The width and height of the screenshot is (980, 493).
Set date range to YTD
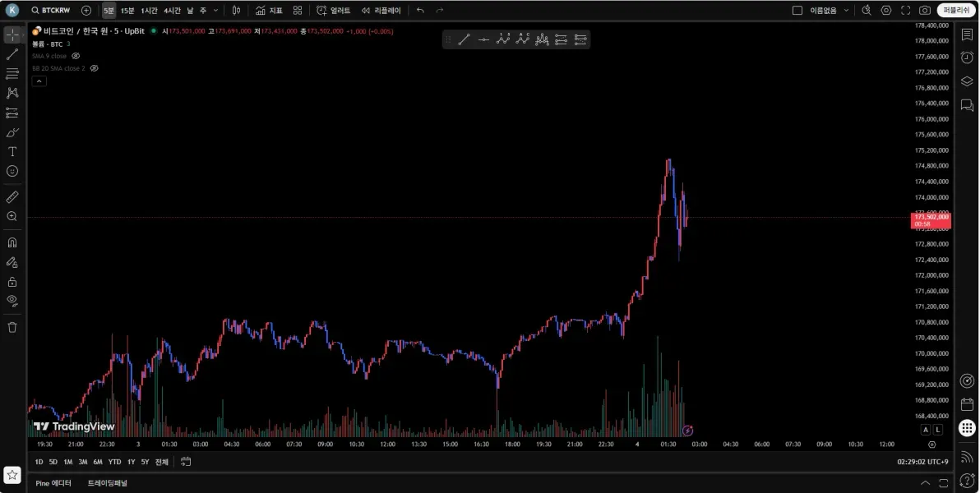point(114,462)
